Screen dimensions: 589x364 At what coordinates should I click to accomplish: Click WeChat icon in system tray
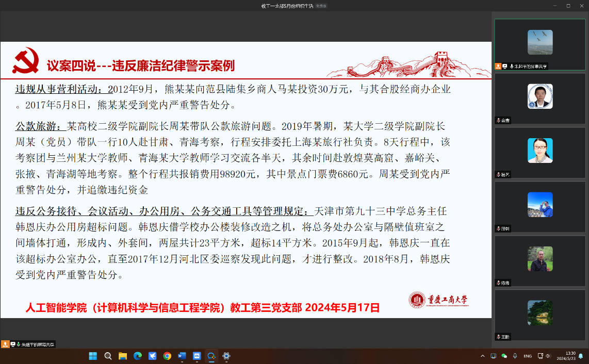click(x=504, y=356)
